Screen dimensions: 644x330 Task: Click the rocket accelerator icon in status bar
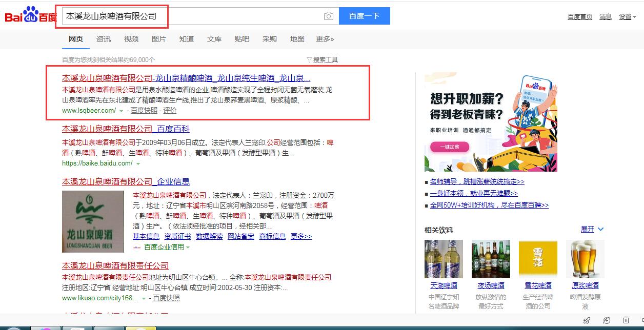click(587, 321)
